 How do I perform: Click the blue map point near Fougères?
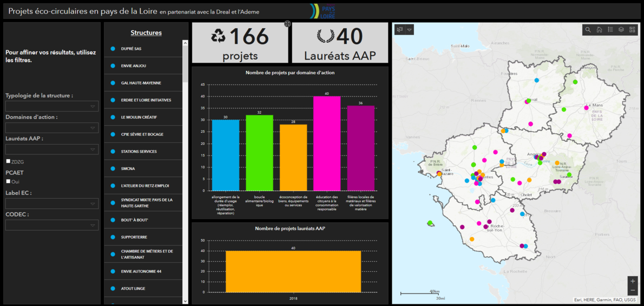[536, 80]
